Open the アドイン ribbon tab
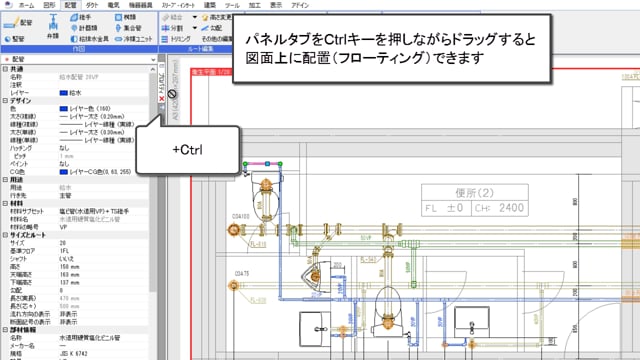 (300, 5)
